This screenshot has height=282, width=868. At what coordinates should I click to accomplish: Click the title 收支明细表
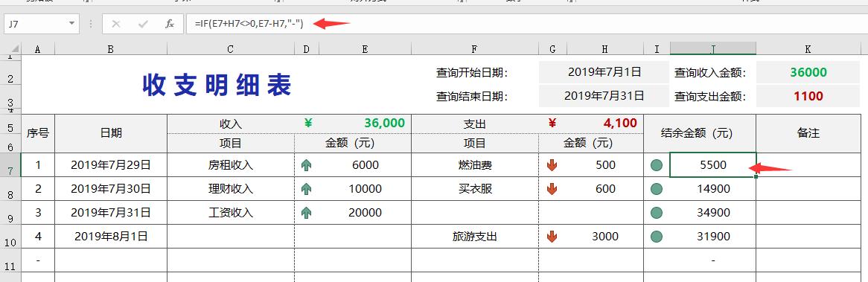tap(217, 85)
